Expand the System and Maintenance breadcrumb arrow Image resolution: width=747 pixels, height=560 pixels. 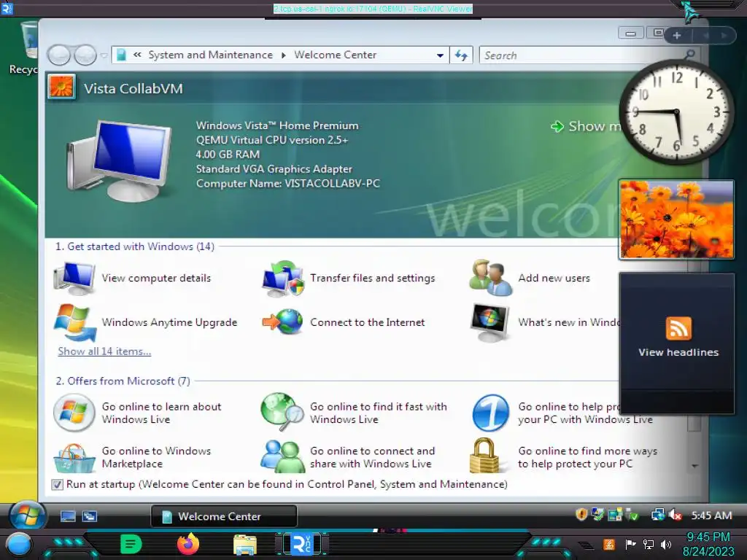point(284,55)
